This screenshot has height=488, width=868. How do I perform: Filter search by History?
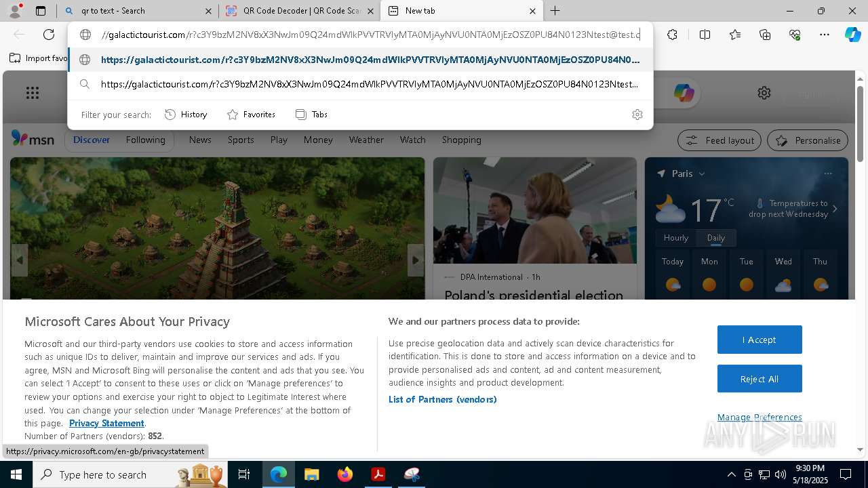[186, 115]
